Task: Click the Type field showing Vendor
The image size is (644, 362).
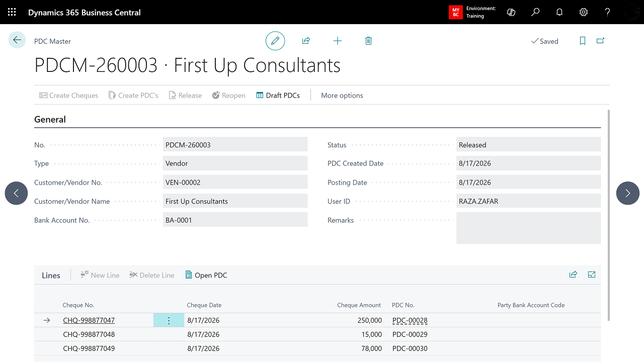Action: 235,163
